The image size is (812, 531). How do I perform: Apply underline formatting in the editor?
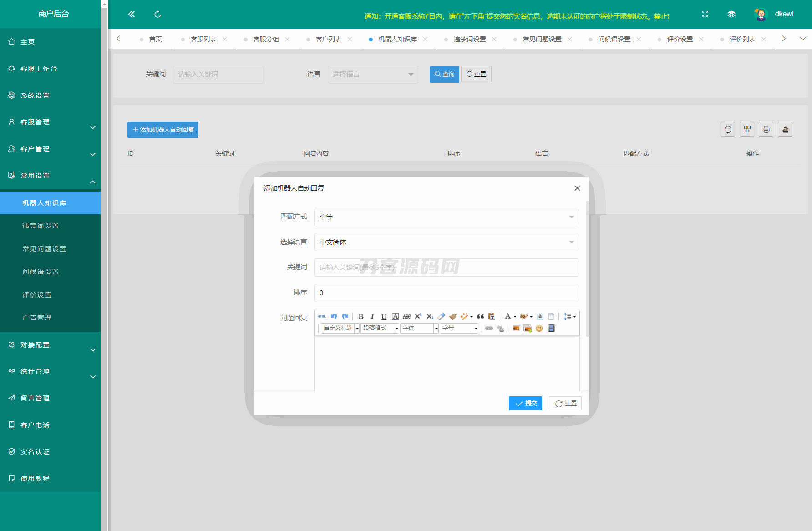click(x=384, y=317)
